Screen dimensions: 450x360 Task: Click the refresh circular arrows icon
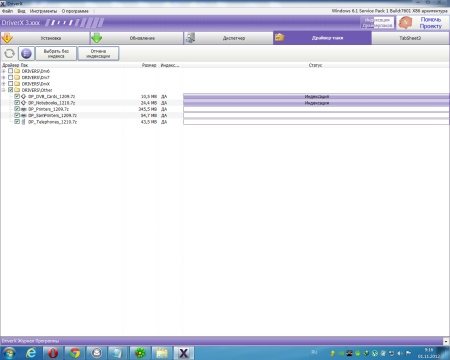[x=10, y=53]
